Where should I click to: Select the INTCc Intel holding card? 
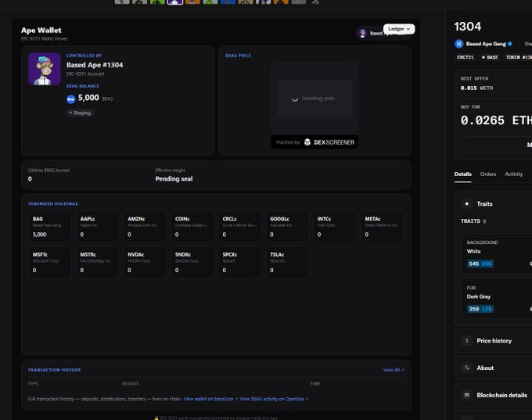tap(335, 227)
